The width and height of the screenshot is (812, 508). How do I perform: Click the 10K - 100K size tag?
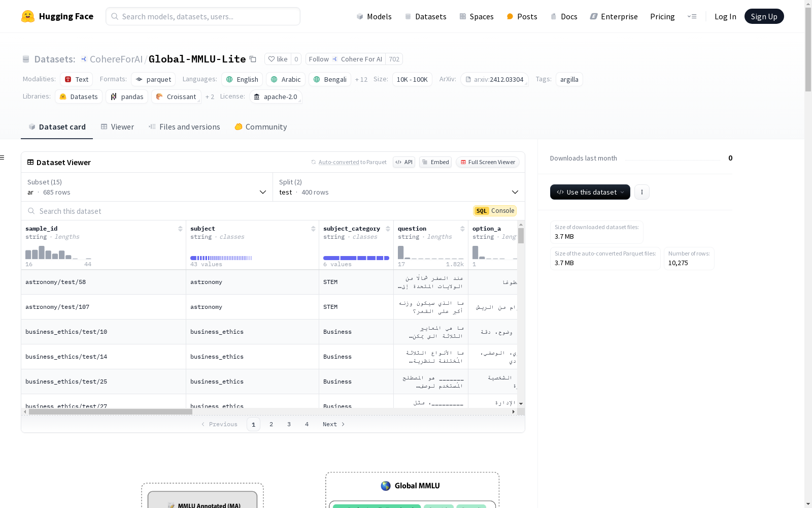pyautogui.click(x=412, y=79)
